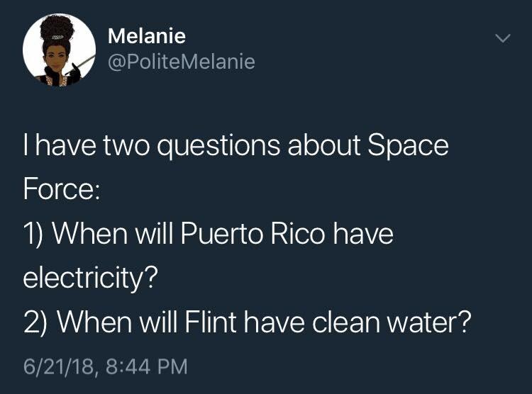This screenshot has width=532, height=394.
Task: Click the numeral '1)' starting the first question
Action: pos(35,235)
